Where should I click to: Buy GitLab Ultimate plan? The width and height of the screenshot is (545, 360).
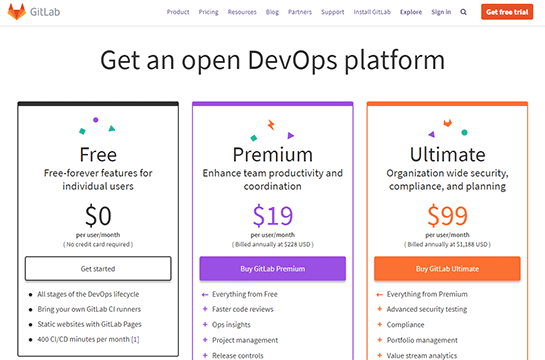pyautogui.click(x=447, y=269)
